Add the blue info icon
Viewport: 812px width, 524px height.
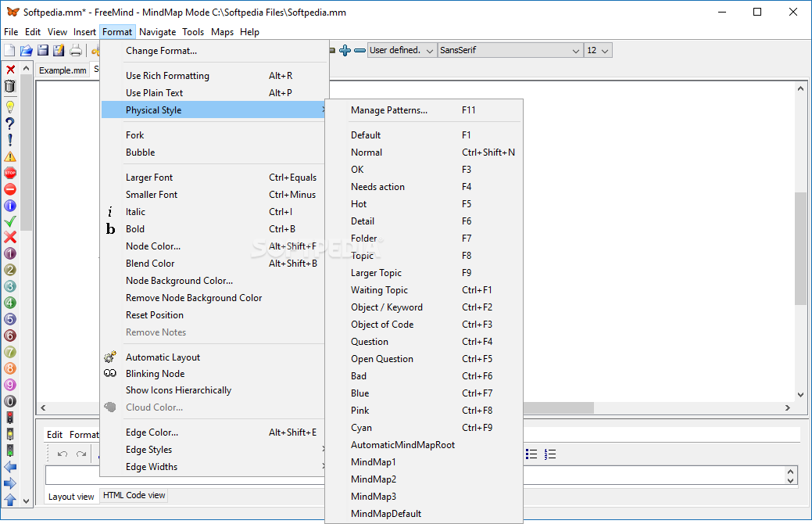(10, 206)
